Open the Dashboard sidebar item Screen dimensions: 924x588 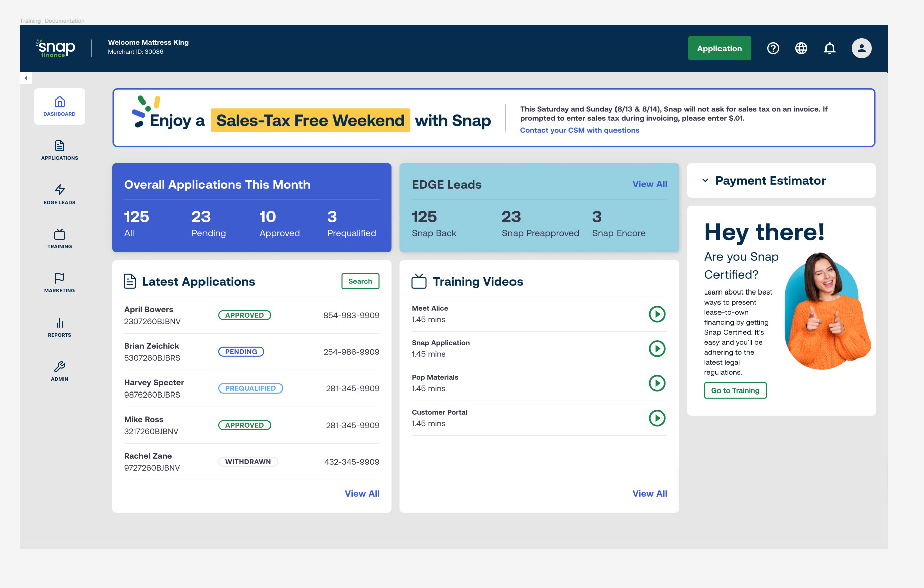[x=59, y=107]
